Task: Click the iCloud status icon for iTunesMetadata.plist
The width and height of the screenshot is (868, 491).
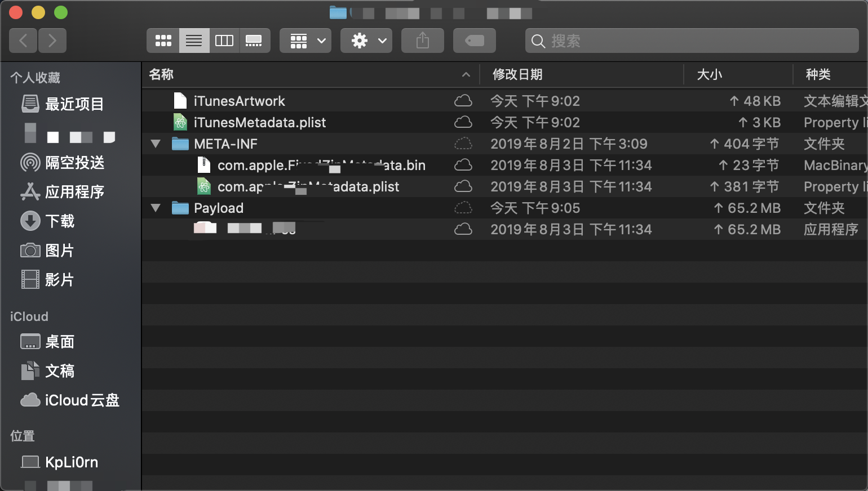Action: point(463,122)
